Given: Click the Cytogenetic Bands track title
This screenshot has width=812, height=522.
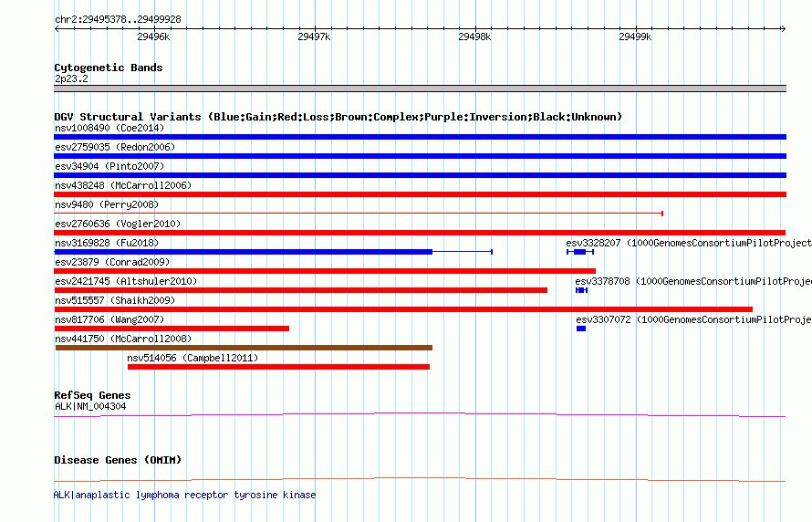Looking at the screenshot, I should tap(109, 68).
